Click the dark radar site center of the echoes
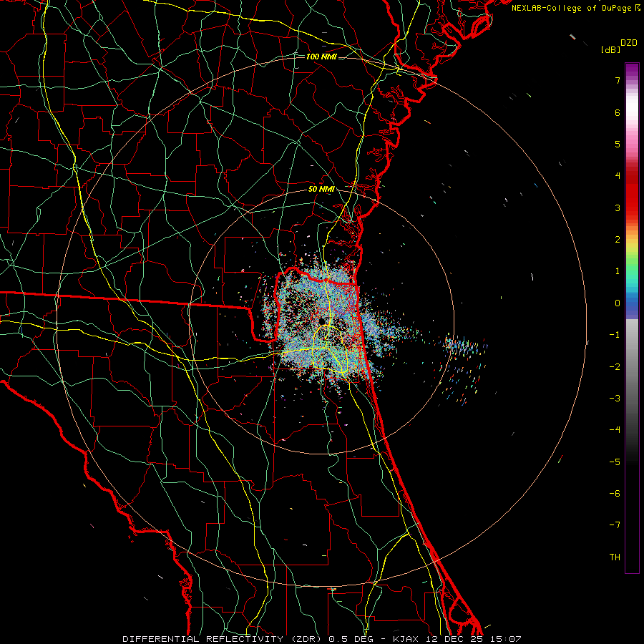Screen dimensions: 644x644 click(x=323, y=321)
